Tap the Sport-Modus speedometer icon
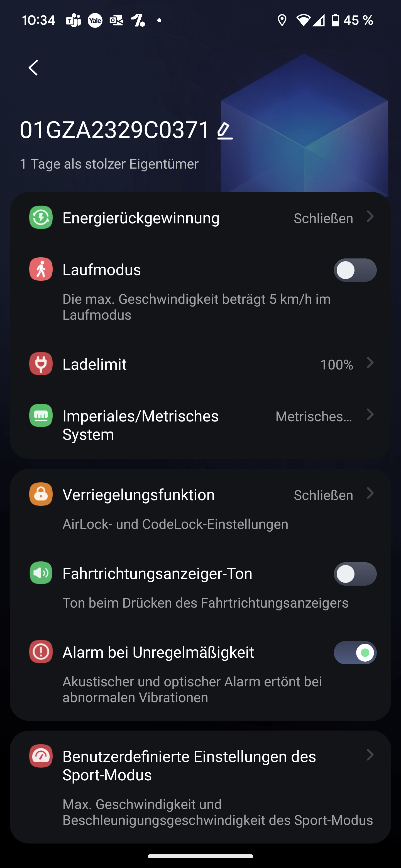This screenshot has height=868, width=401. point(41,756)
